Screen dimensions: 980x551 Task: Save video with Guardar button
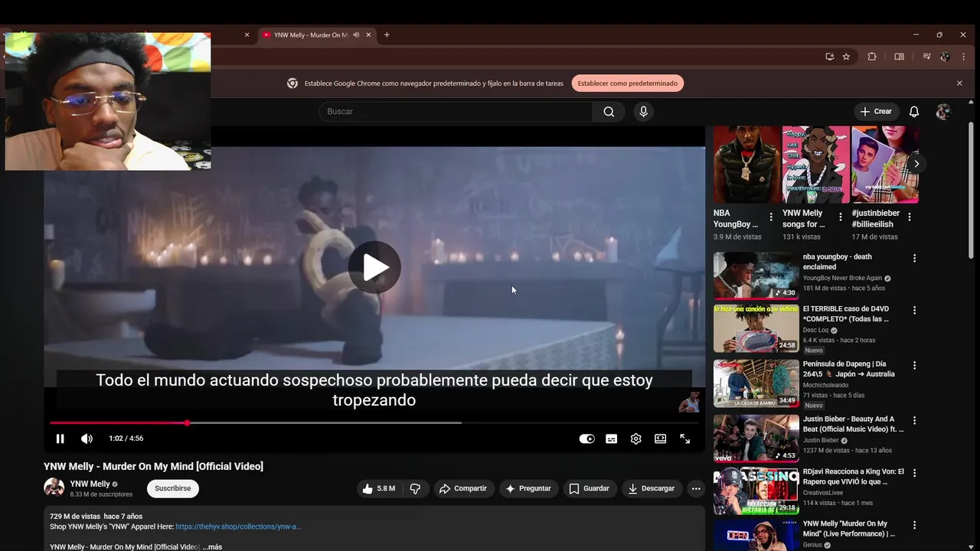[x=590, y=488]
